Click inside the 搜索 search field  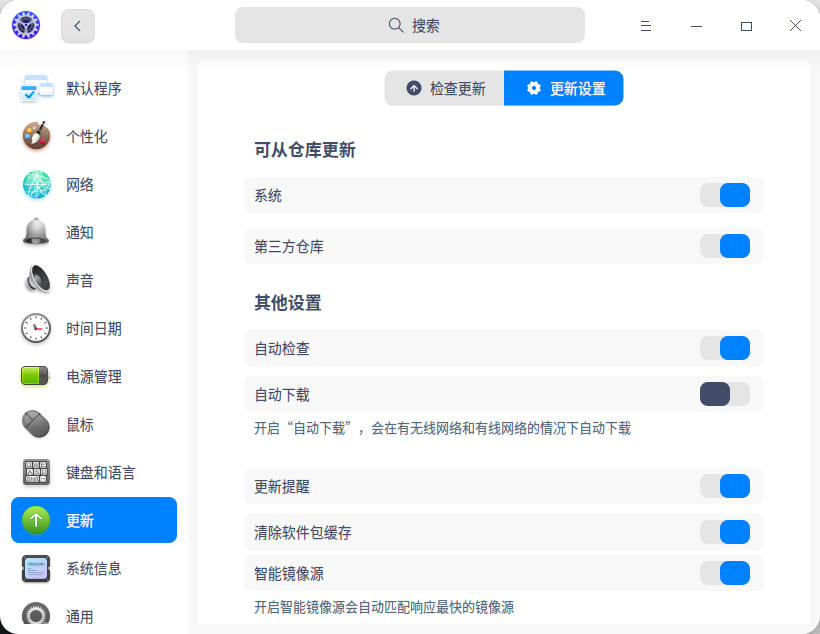pos(410,24)
